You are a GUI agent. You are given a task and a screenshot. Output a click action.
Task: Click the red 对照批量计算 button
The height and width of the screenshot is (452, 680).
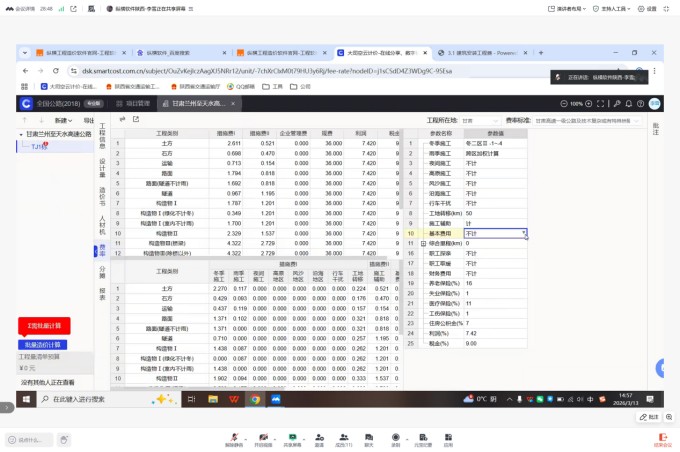pyautogui.click(x=44, y=325)
